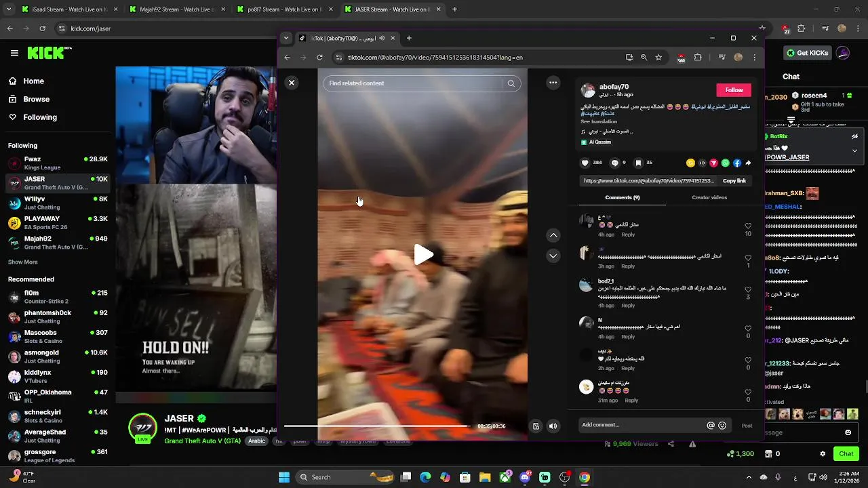Like the top comment with 10 likes

(x=748, y=226)
